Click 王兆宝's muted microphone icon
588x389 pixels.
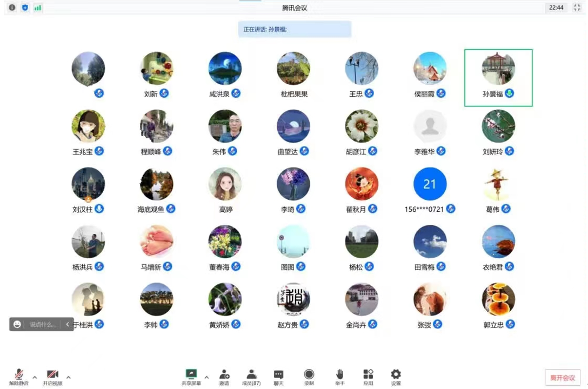(x=99, y=151)
